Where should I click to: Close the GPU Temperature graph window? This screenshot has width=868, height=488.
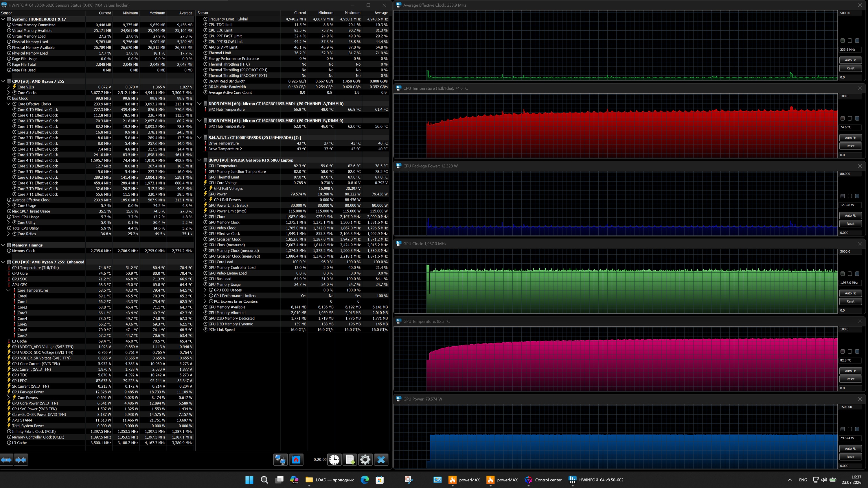(860, 321)
